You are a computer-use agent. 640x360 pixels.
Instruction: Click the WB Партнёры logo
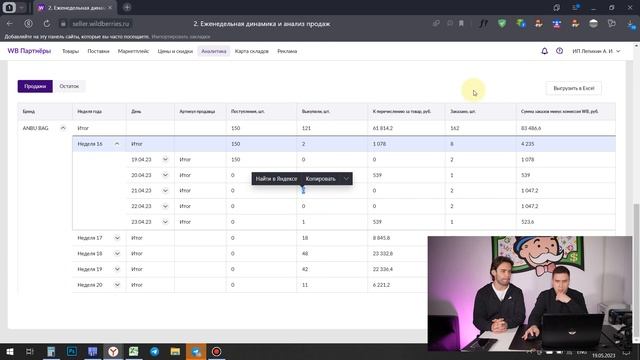[29, 51]
